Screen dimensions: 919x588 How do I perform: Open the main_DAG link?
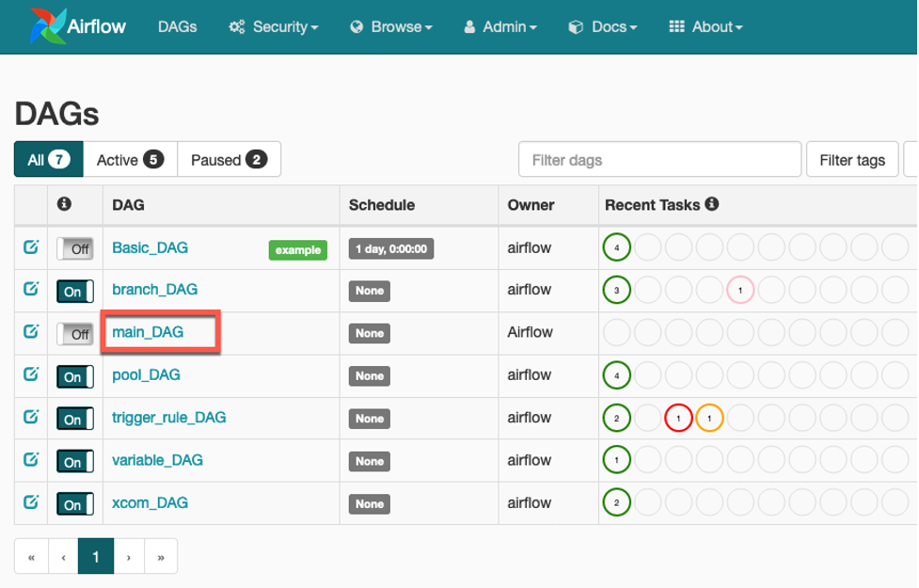tap(148, 332)
